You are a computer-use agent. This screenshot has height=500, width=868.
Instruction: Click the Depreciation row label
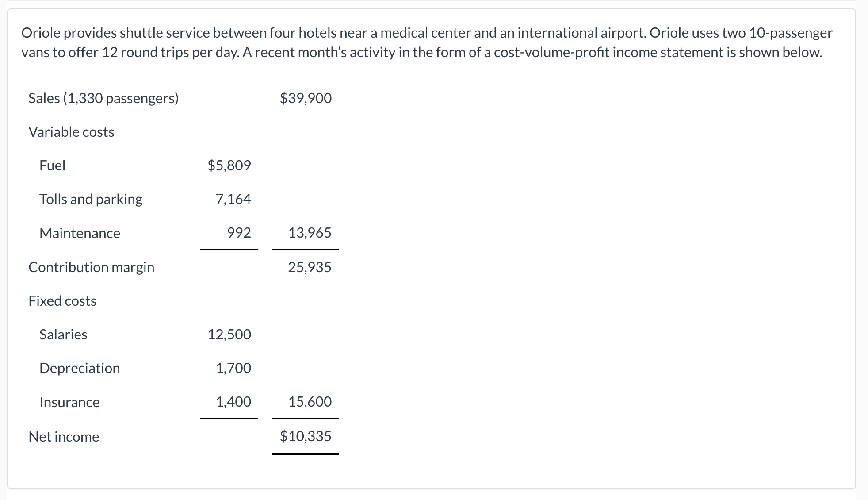[80, 368]
